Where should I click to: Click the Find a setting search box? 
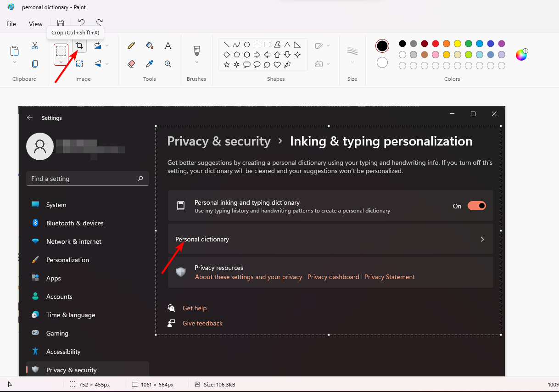click(x=88, y=179)
